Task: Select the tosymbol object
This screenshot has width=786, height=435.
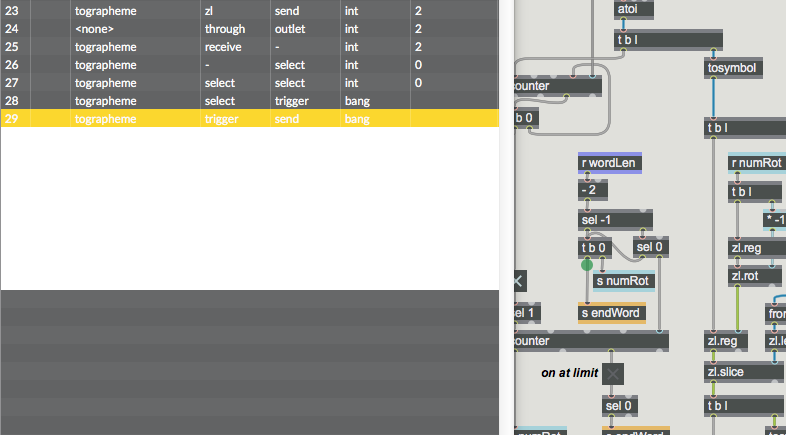Action: (734, 68)
